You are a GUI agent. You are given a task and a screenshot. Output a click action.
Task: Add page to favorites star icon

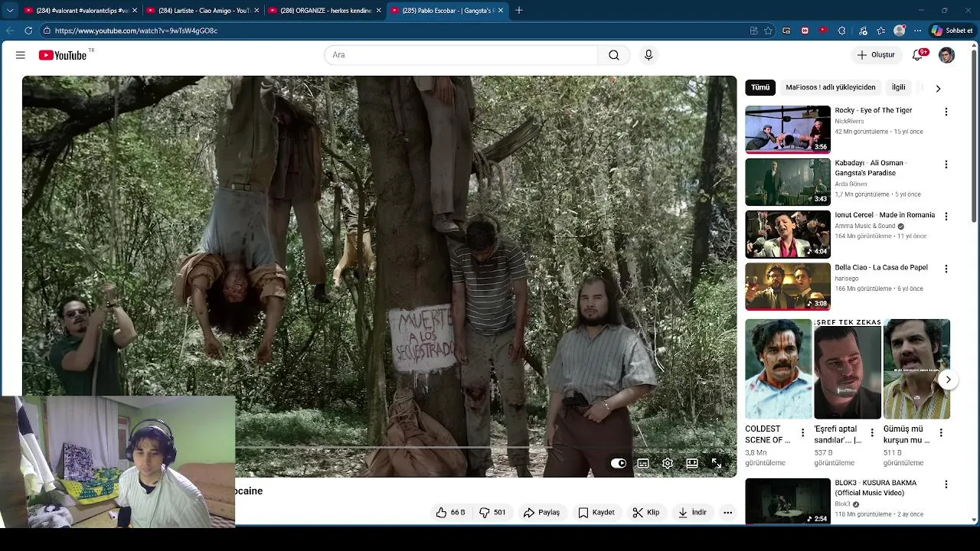click(769, 31)
